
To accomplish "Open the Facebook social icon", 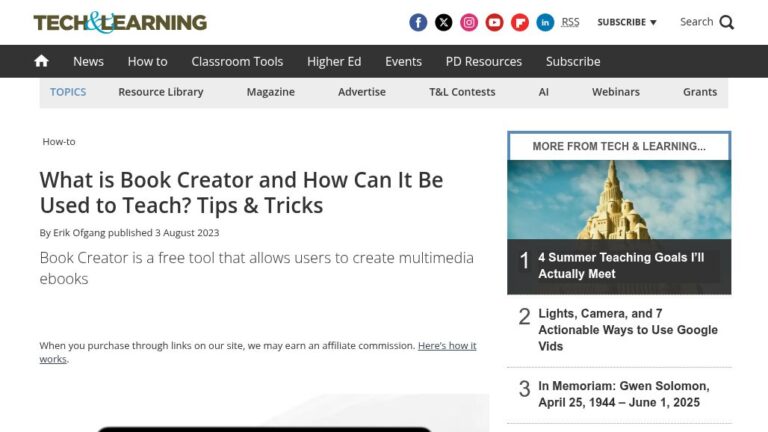I will (418, 23).
